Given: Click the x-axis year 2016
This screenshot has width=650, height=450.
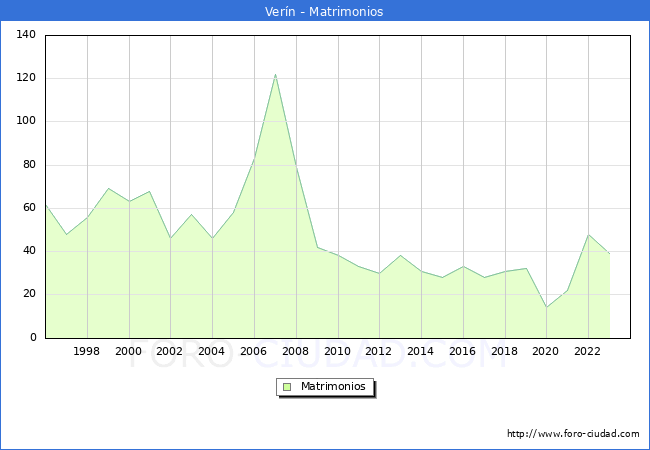Looking at the screenshot, I should point(462,351).
